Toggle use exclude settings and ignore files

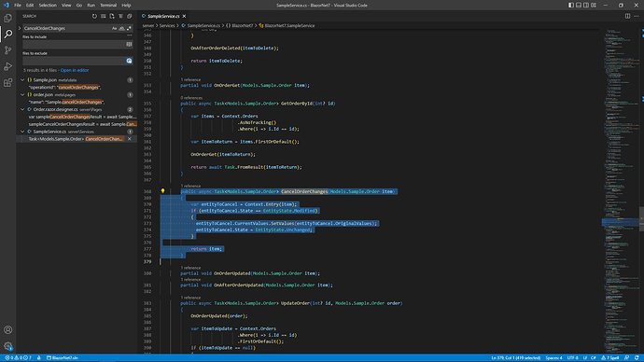129,61
